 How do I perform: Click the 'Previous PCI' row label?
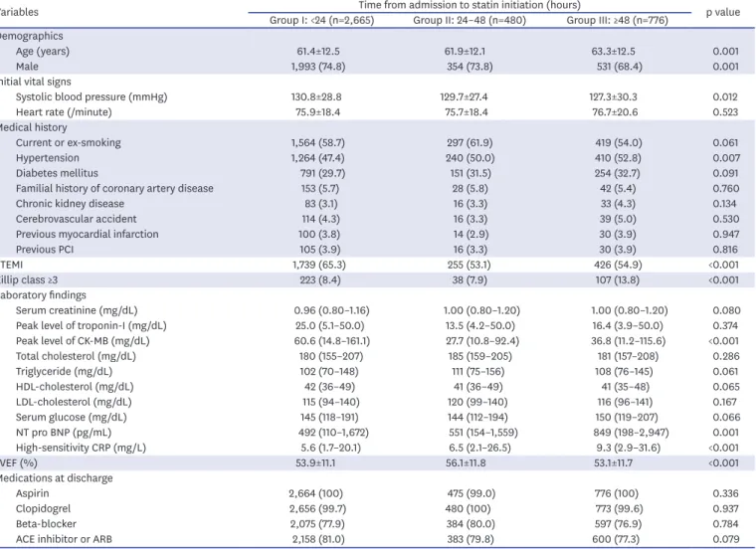[45, 250]
